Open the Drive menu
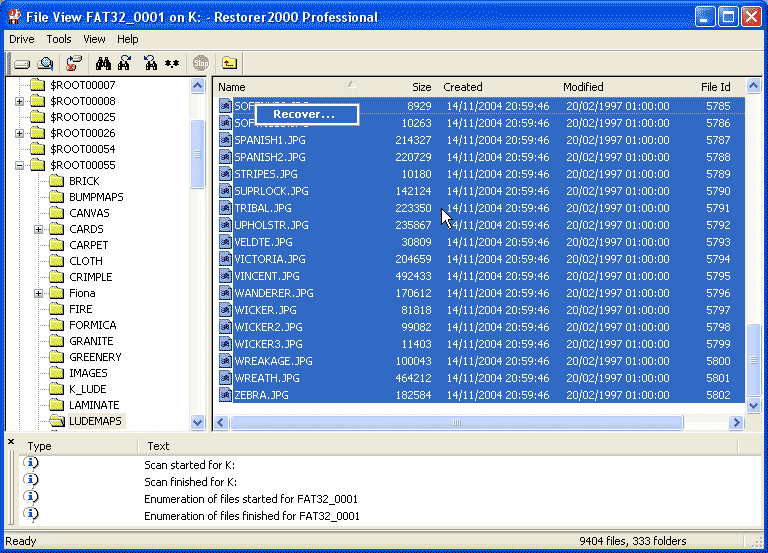768x553 pixels. click(22, 39)
